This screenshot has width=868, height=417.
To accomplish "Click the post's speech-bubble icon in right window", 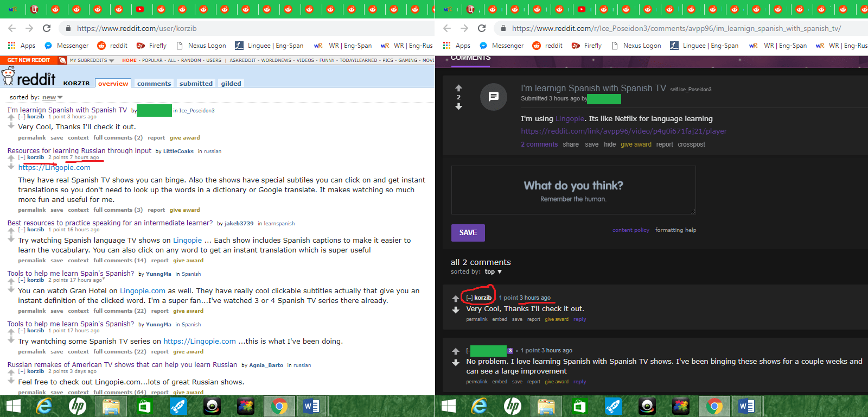I will (494, 97).
